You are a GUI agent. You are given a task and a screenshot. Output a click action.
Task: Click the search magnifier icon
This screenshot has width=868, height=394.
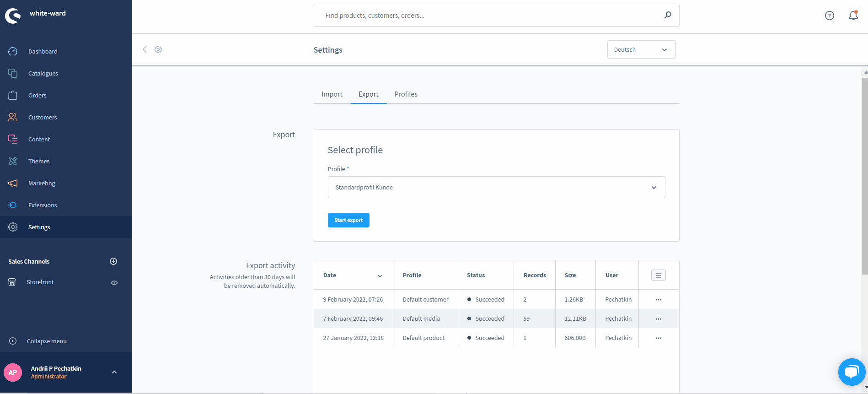[668, 15]
